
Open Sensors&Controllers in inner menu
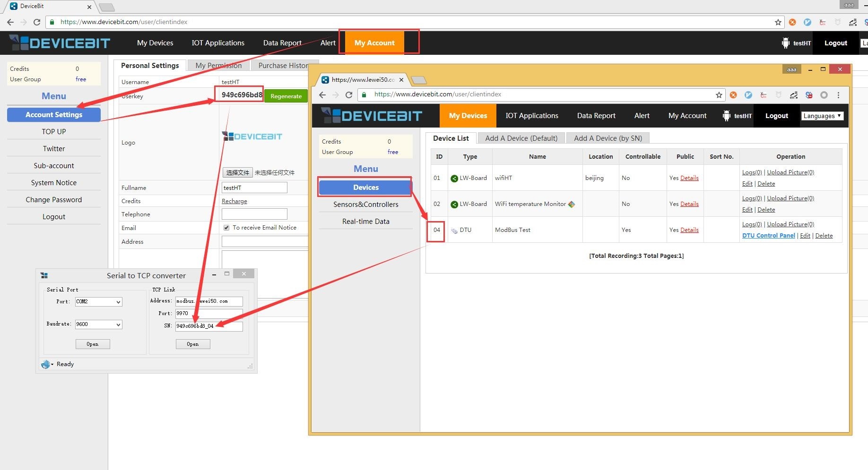tap(366, 205)
